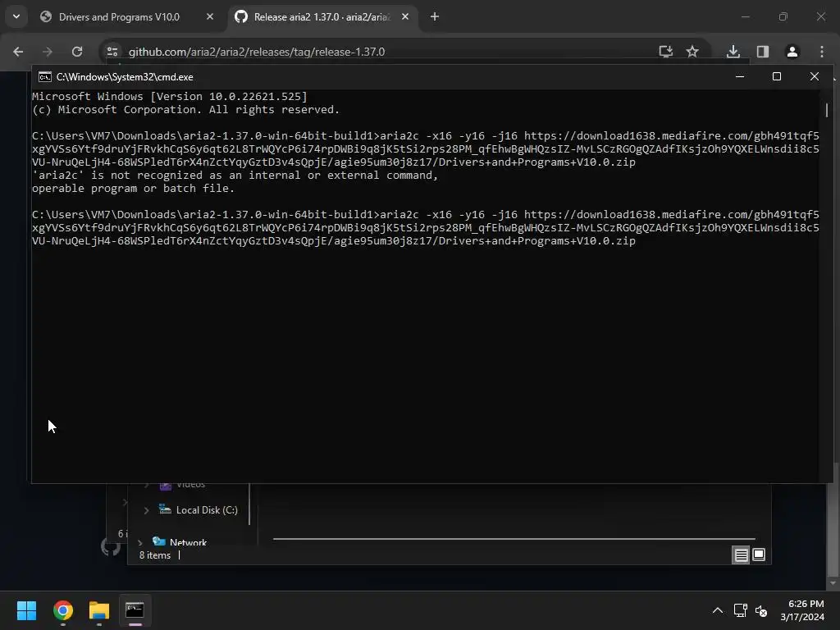Open Chrome profile menu
This screenshot has height=630, width=840.
point(792,52)
